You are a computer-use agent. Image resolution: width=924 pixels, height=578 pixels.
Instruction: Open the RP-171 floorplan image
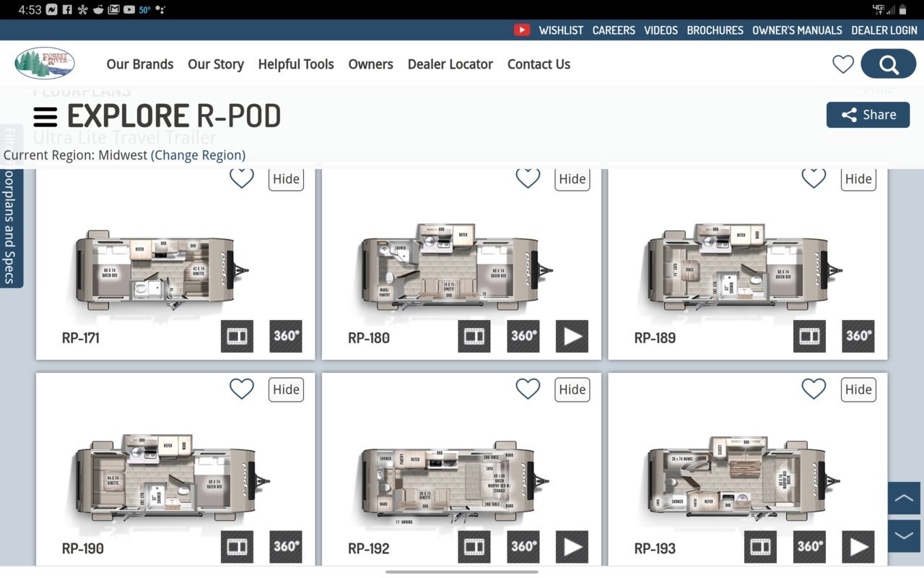(x=162, y=269)
